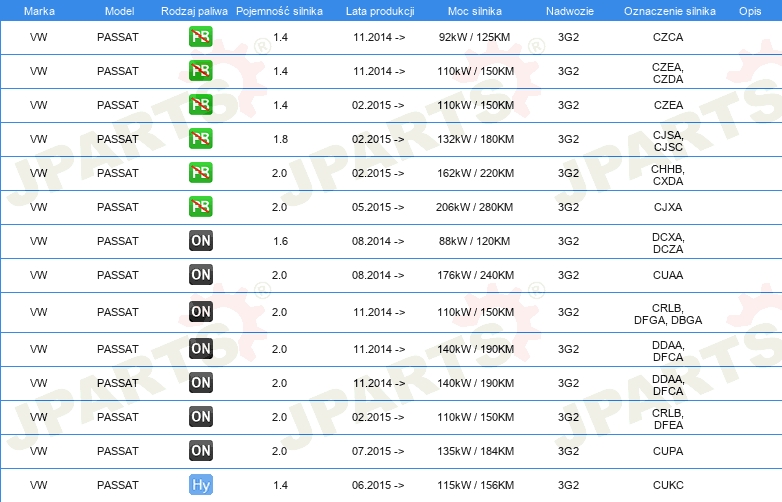Click the Hy hybrid icon in the CUKC row

[200, 485]
